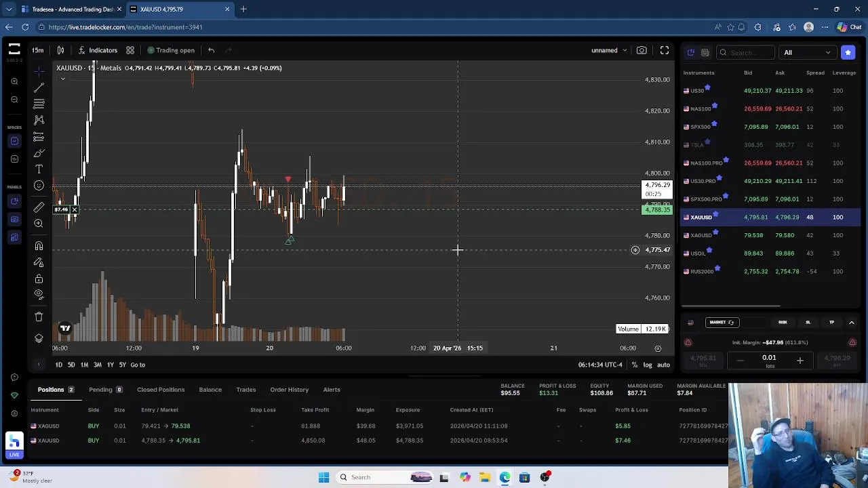Activate the chart zoom-in tool

[39, 224]
